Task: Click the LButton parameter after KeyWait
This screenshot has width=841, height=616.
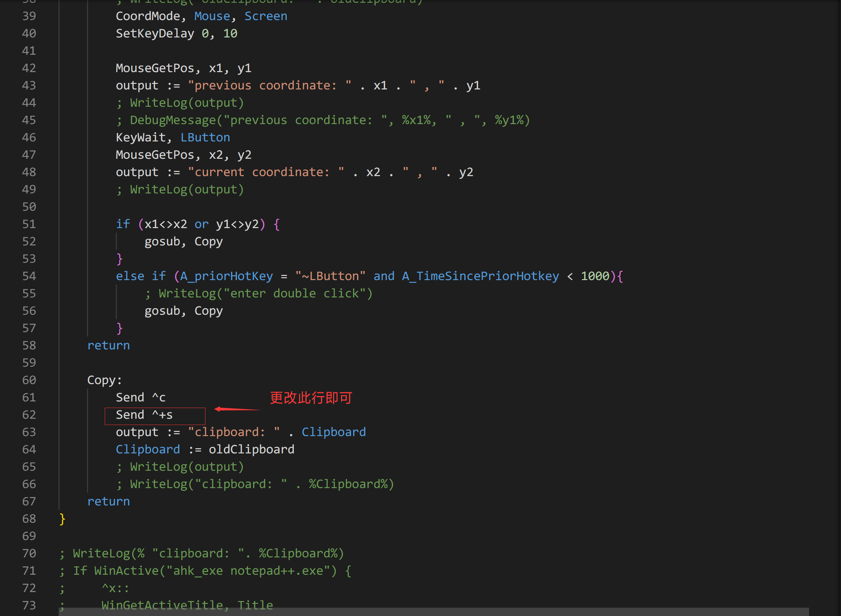Action: click(x=205, y=138)
